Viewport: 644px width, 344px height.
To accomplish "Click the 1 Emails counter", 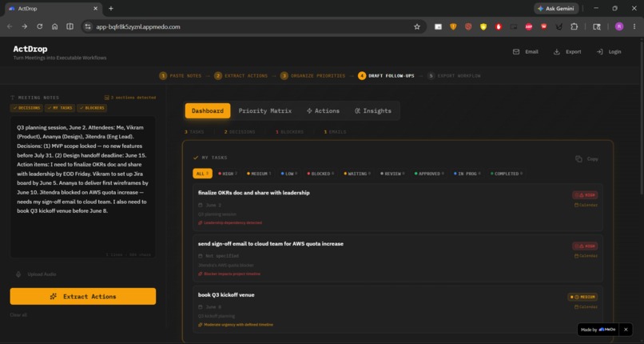I will (x=335, y=132).
